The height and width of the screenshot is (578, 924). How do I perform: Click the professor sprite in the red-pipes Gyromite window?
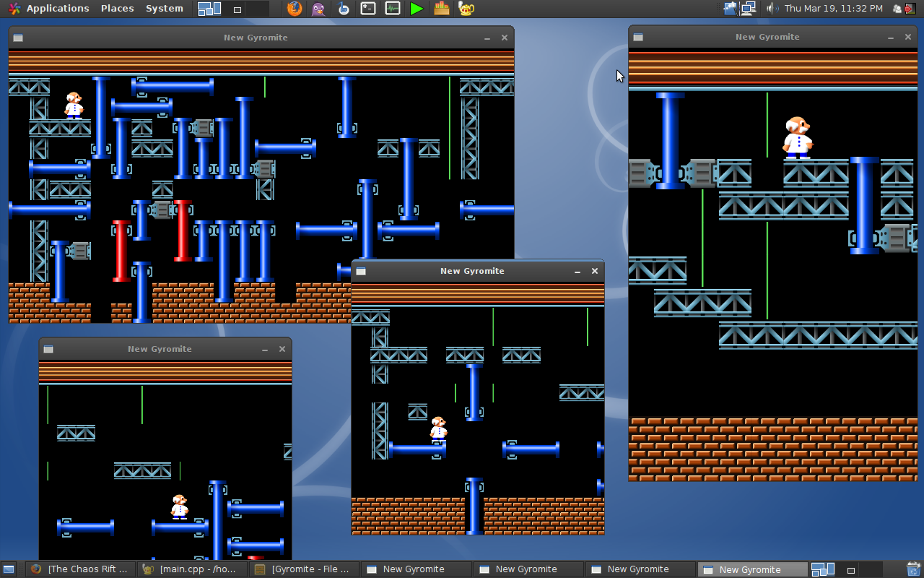click(74, 105)
